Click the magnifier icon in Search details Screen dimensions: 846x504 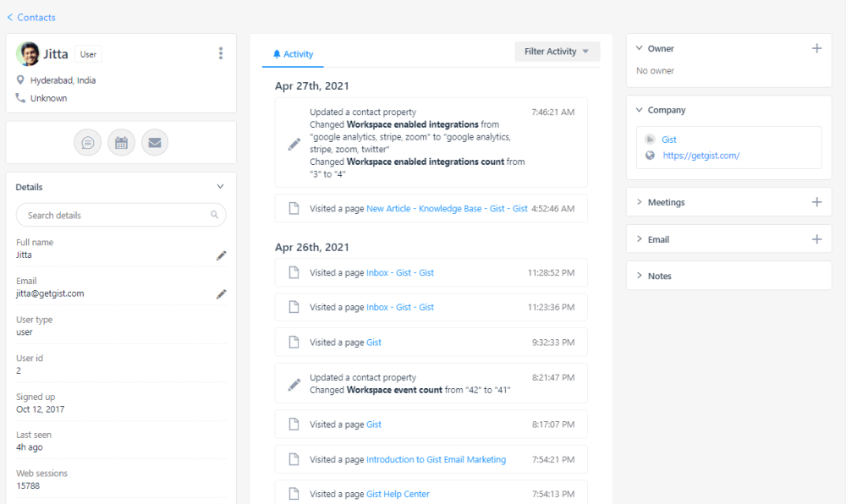coord(214,215)
